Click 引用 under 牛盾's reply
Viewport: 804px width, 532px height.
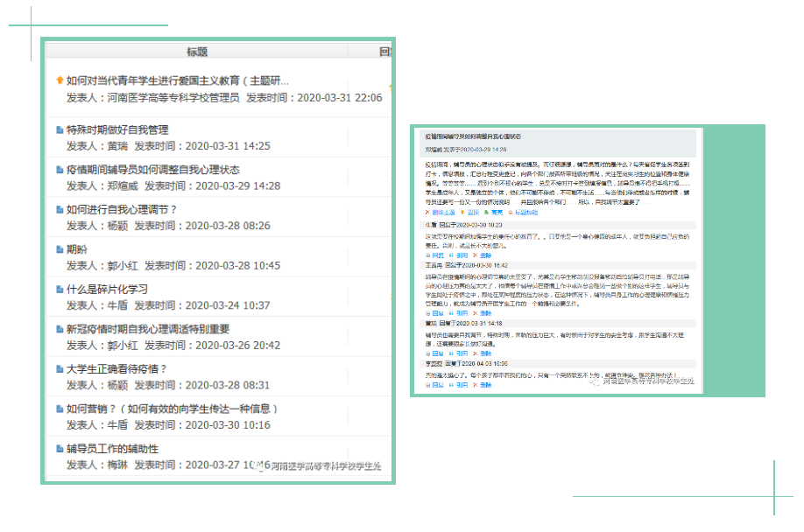[462, 255]
